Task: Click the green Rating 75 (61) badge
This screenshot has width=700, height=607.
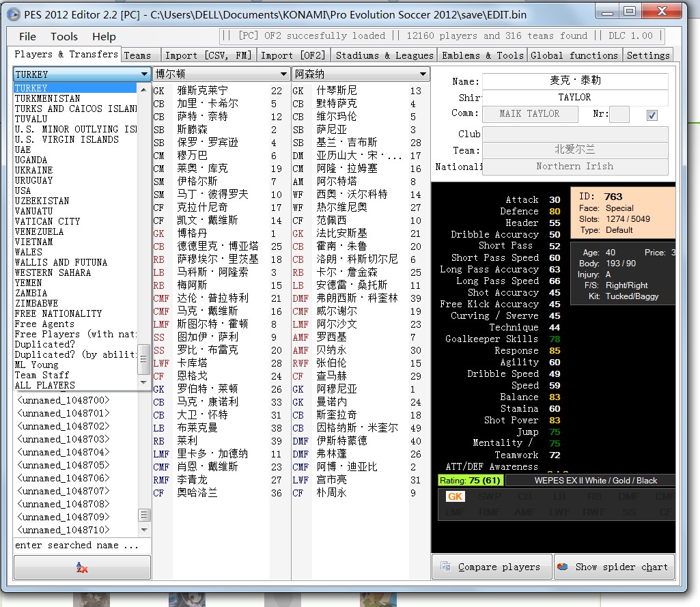Action: 470,481
